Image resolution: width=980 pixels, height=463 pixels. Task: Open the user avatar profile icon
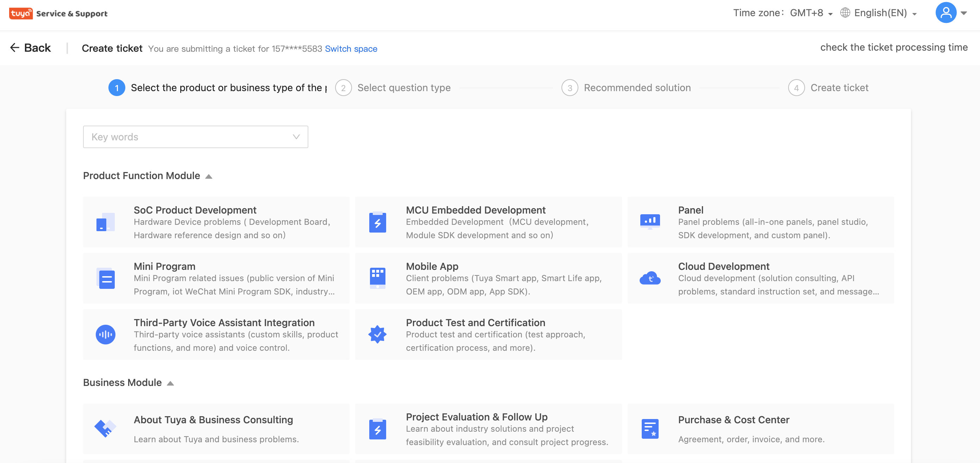click(946, 13)
